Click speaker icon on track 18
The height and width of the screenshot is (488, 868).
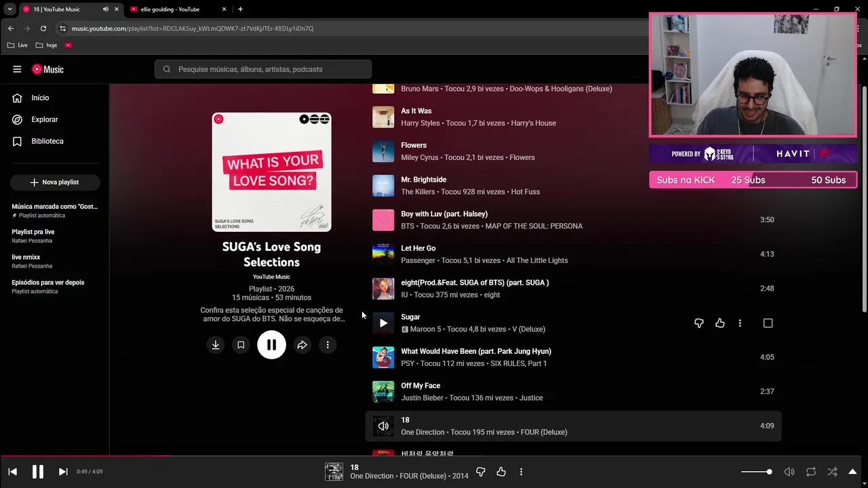pos(383,426)
